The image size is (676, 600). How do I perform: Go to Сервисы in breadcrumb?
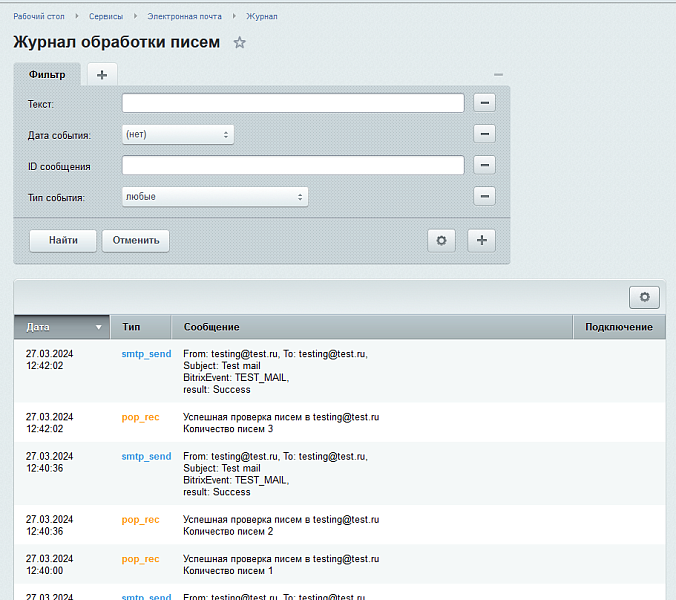[x=104, y=17]
